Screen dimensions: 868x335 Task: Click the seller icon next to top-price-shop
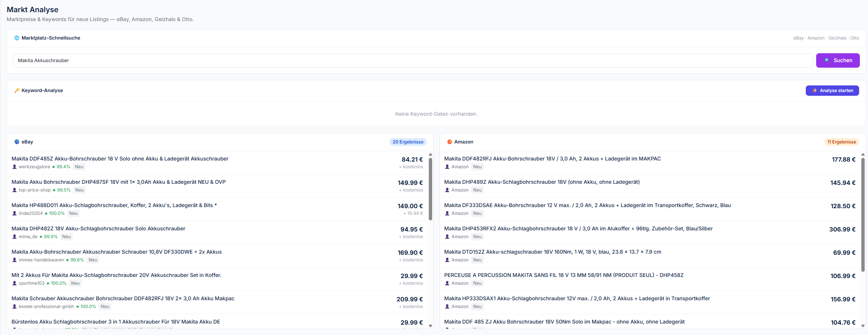[x=14, y=190]
